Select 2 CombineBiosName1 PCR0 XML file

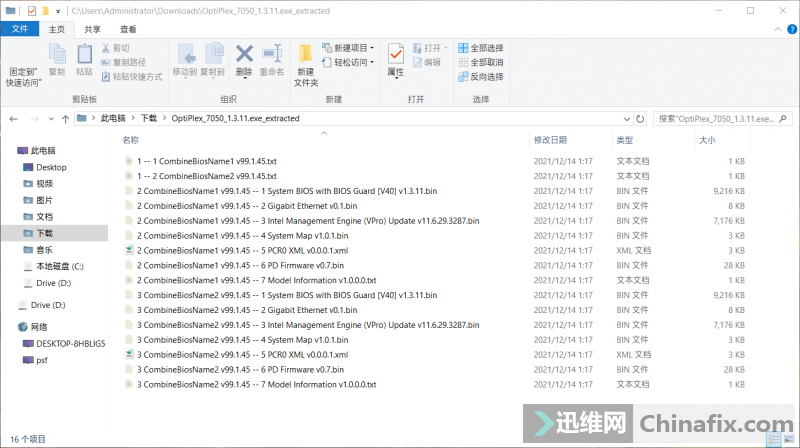click(x=242, y=251)
